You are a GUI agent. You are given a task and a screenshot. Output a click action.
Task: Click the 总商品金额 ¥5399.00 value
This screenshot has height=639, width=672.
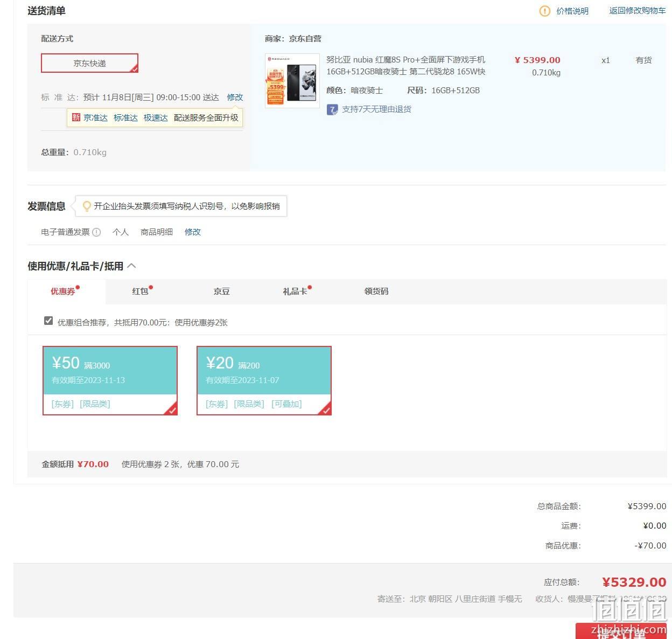coord(647,506)
